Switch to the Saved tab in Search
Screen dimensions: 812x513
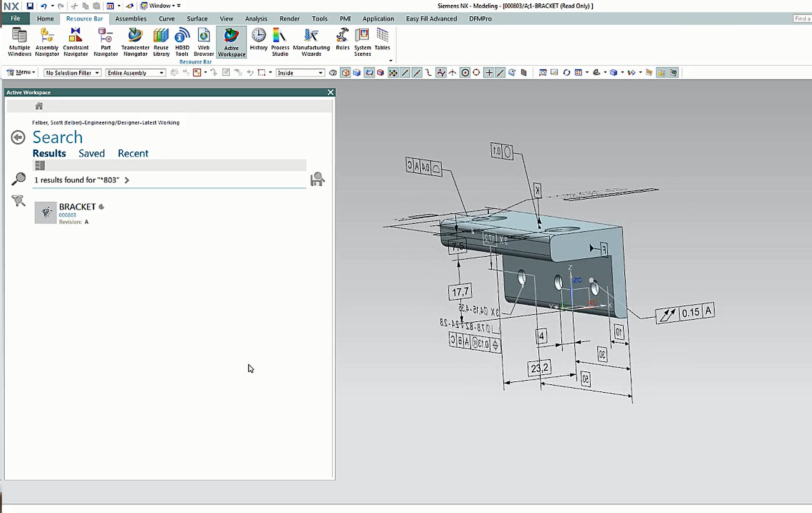[92, 153]
